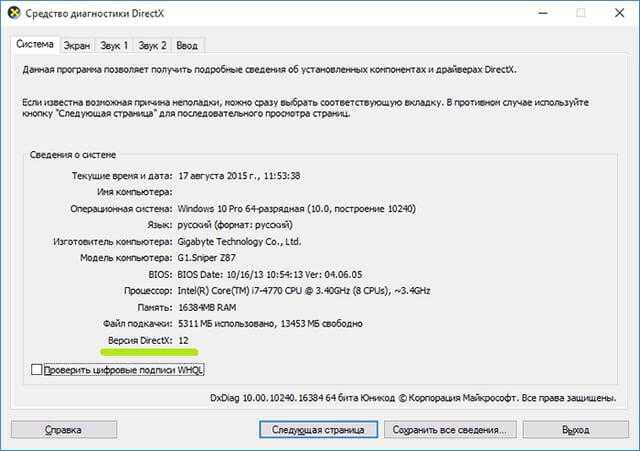Viewport: 640px width, 451px height.
Task: Click the Процессор label
Action: [x=148, y=291]
